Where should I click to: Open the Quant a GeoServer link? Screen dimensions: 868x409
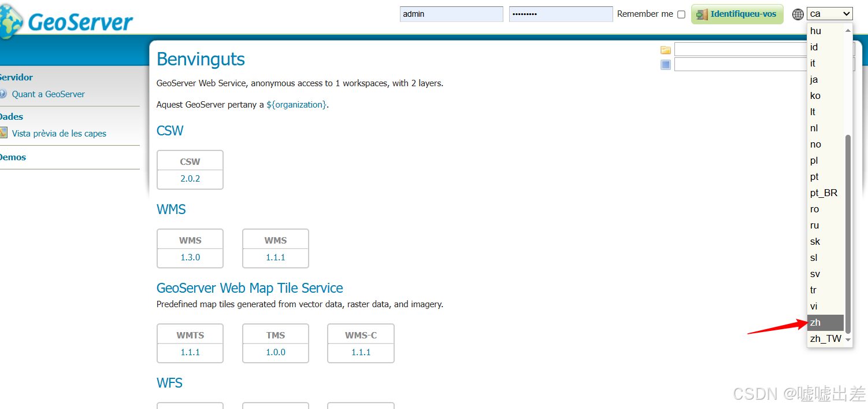tap(49, 94)
